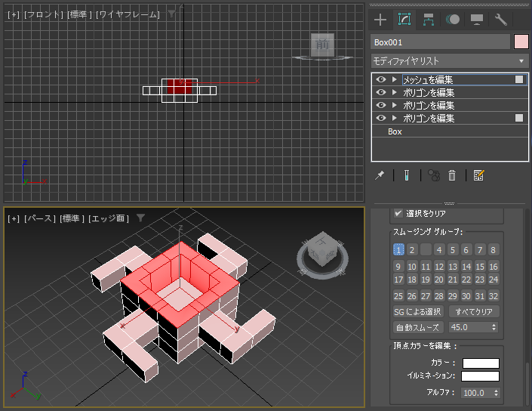
Task: Toggle smoothing group 16 button
Action: pos(494,267)
